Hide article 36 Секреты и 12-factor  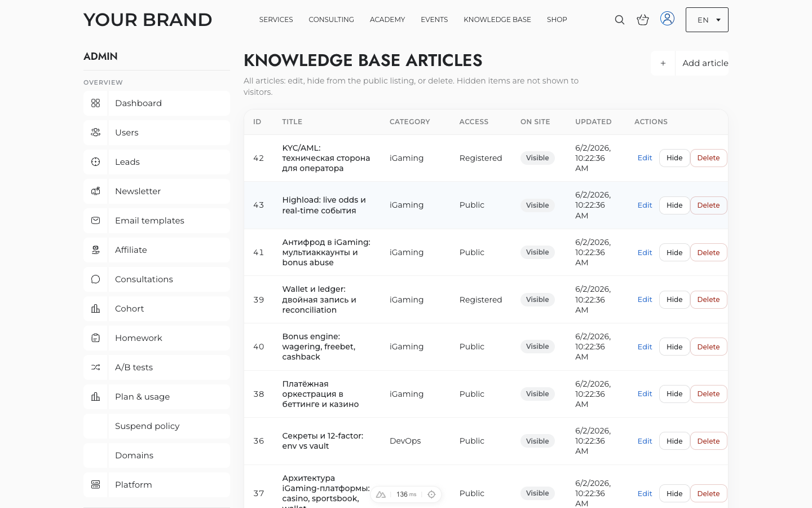674,441
